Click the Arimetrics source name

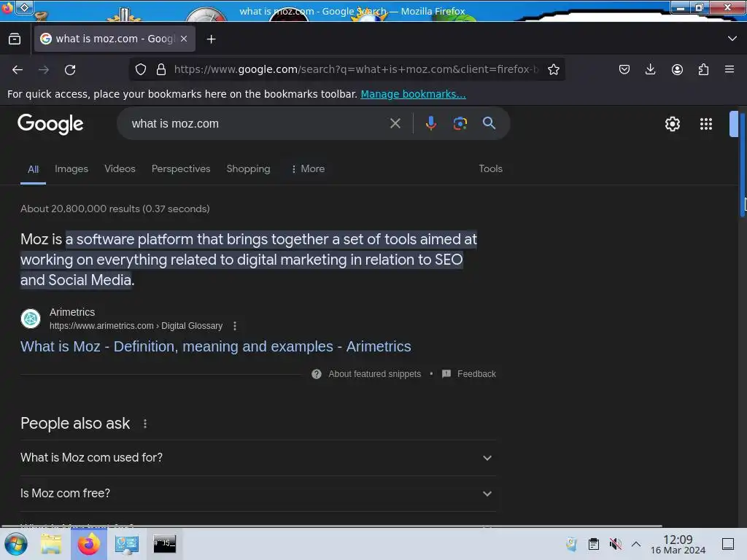point(72,312)
